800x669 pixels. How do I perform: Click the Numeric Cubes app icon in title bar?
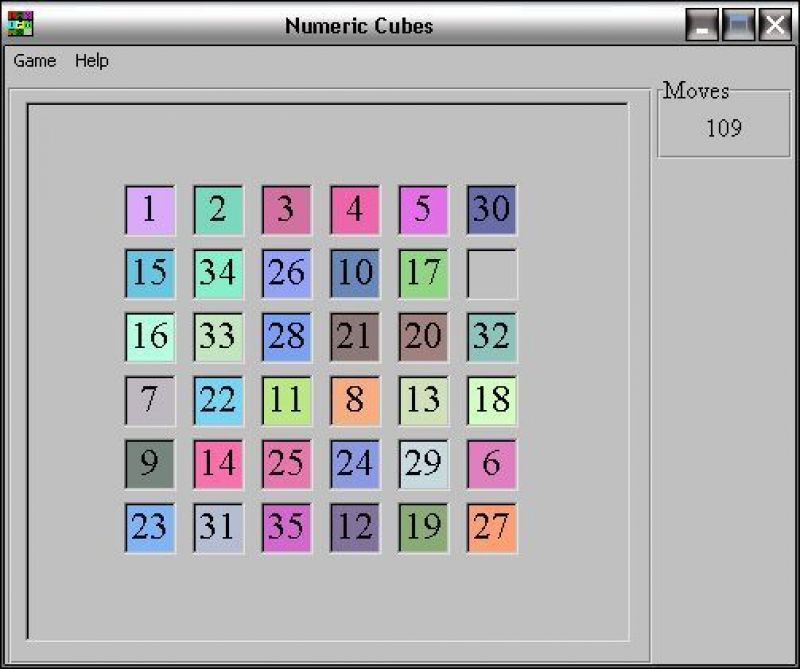pos(20,23)
